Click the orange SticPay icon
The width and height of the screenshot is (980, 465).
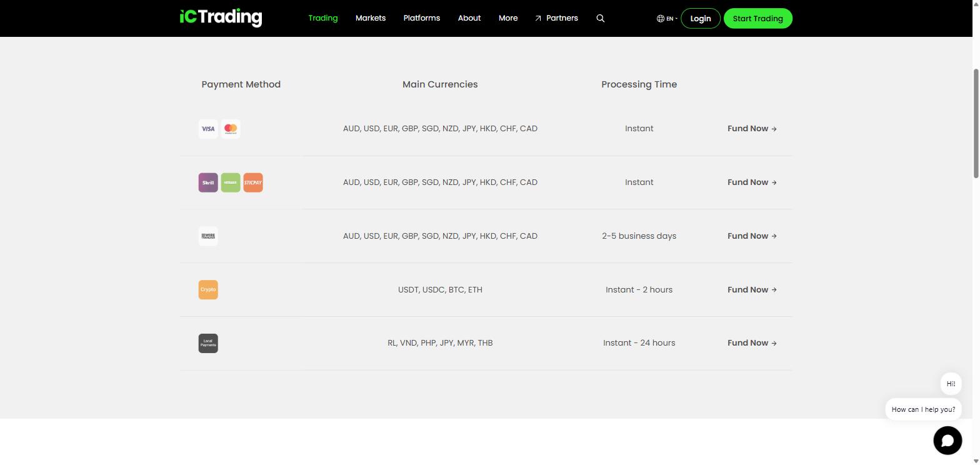coord(253,182)
